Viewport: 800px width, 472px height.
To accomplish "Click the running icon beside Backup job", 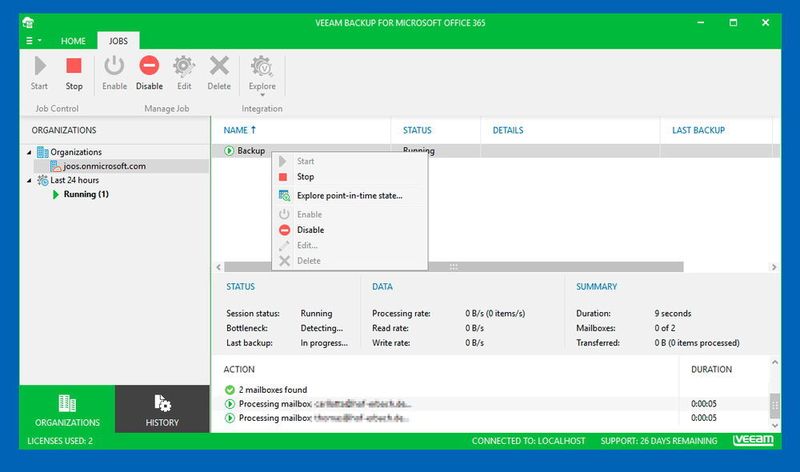I will [x=229, y=151].
